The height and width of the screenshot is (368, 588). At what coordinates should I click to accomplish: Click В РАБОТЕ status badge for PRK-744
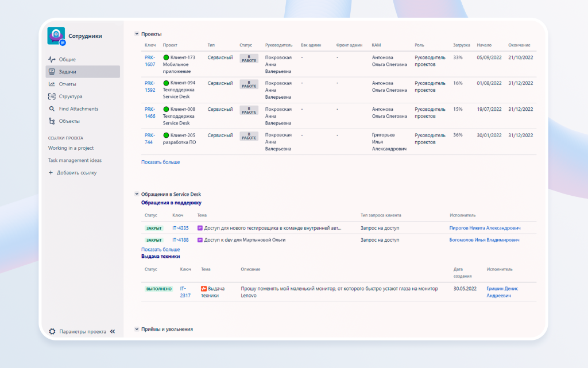[249, 136]
